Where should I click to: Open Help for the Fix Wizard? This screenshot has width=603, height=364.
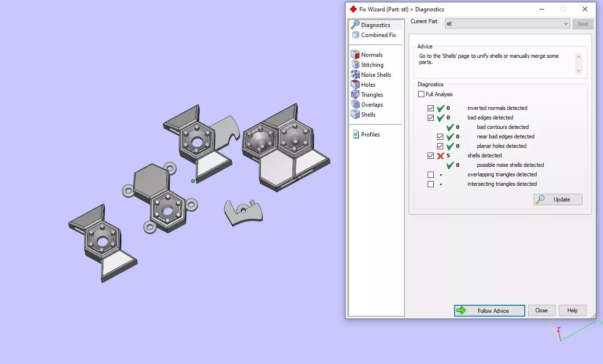(x=572, y=310)
